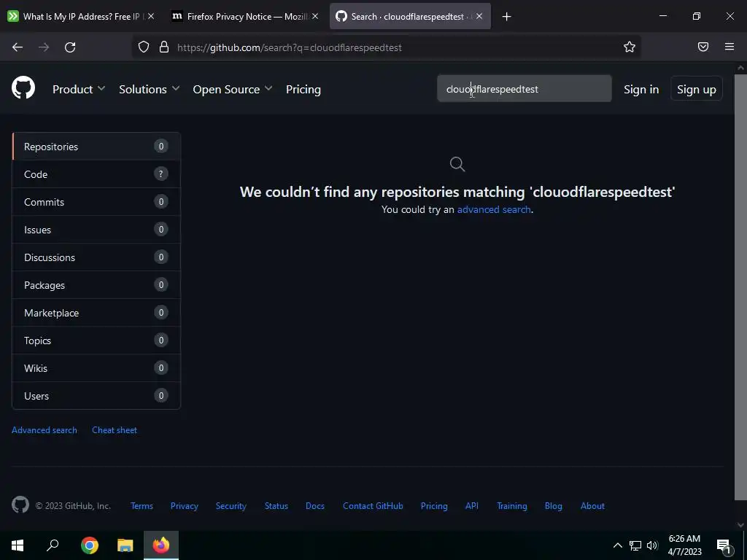Launch Chrome from the taskbar
Viewport: 747px width, 560px height.
coord(90,545)
